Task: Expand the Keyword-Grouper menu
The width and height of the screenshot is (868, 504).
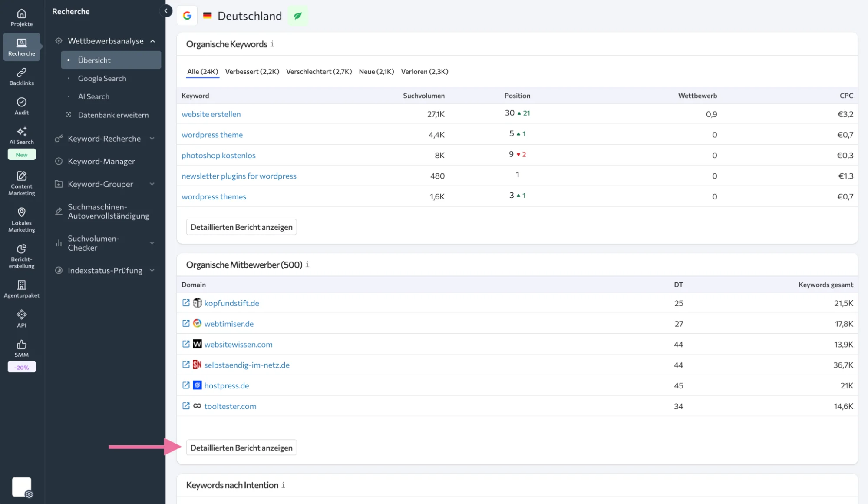Action: 152,184
